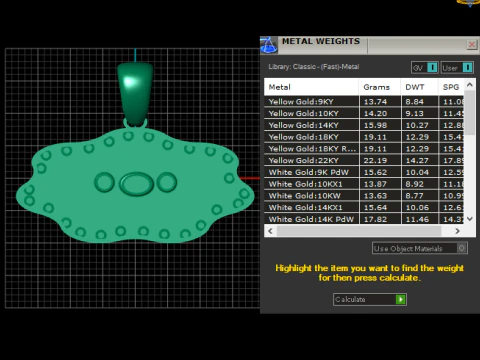Click grams value 13.87
The height and width of the screenshot is (360, 480).
(375, 184)
